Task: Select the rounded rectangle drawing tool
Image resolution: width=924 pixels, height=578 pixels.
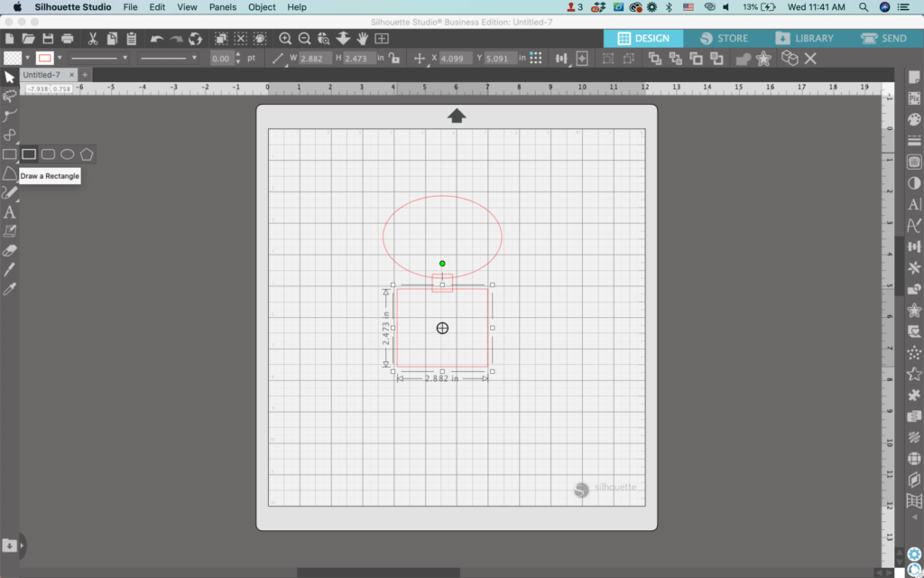Action: [49, 154]
